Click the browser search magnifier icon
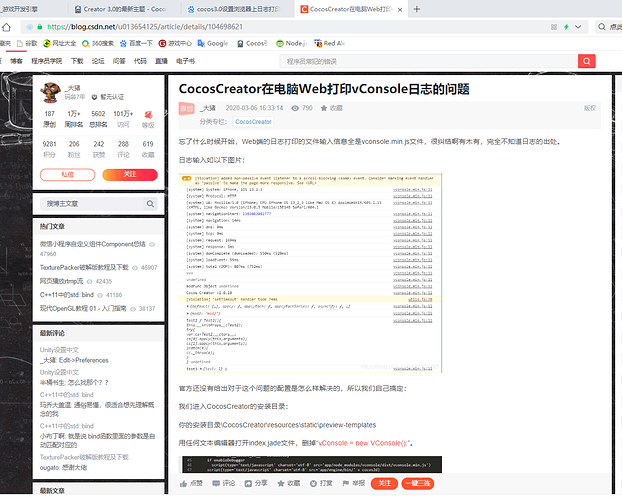 (x=602, y=27)
